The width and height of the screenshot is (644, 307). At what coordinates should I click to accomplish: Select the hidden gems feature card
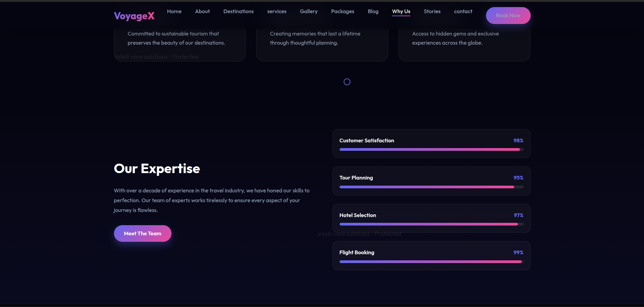pos(464,44)
